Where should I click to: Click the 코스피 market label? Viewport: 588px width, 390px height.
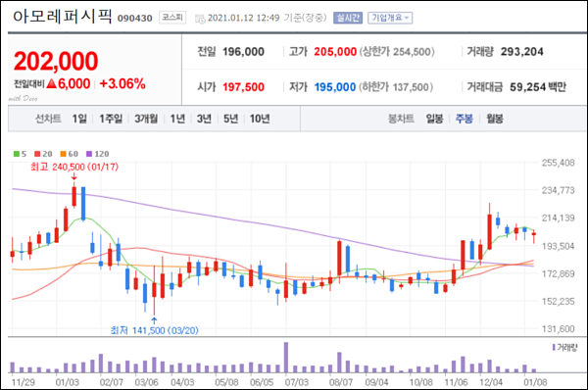172,18
